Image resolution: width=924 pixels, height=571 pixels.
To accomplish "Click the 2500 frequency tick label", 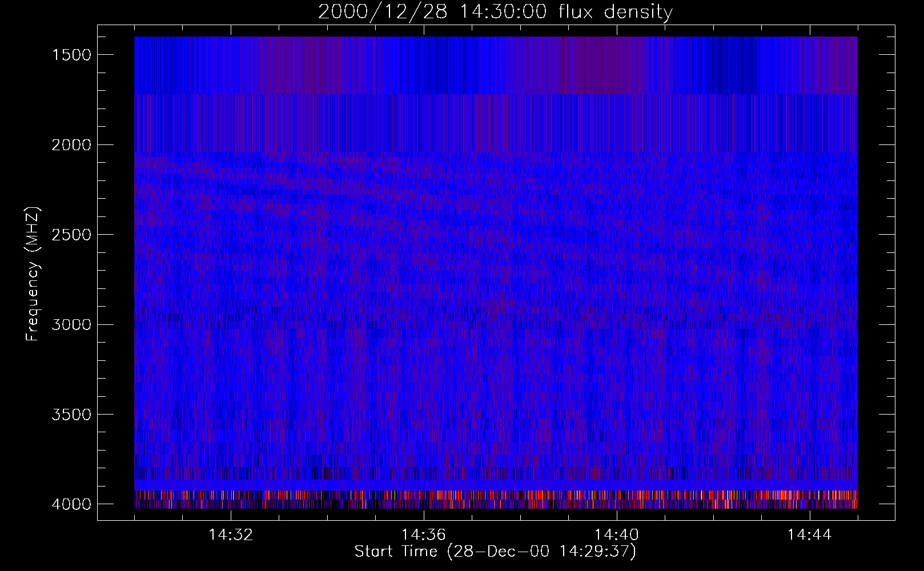I will pyautogui.click(x=71, y=235).
